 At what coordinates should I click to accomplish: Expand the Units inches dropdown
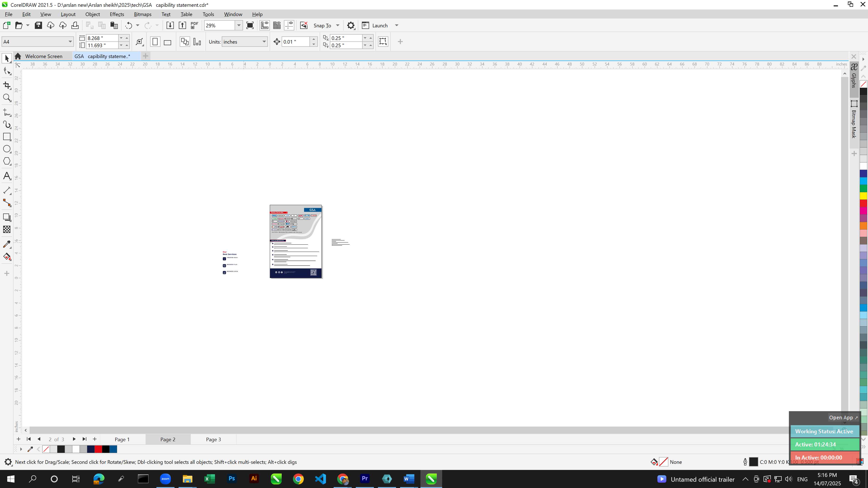click(264, 42)
